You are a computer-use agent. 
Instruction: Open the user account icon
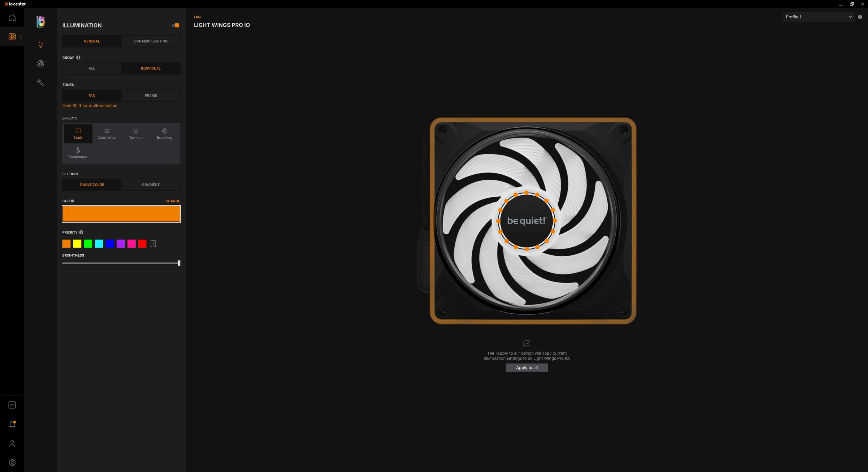[12, 444]
